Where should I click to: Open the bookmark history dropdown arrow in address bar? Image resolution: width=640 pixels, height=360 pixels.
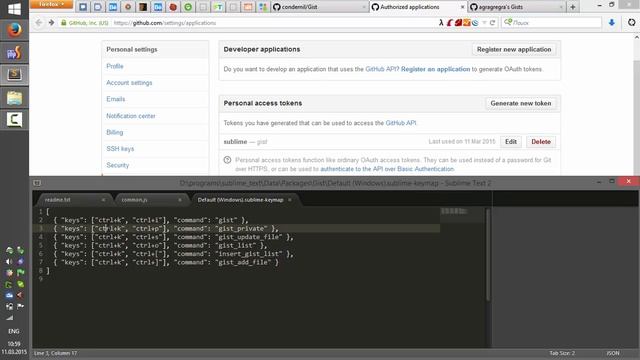click(484, 23)
